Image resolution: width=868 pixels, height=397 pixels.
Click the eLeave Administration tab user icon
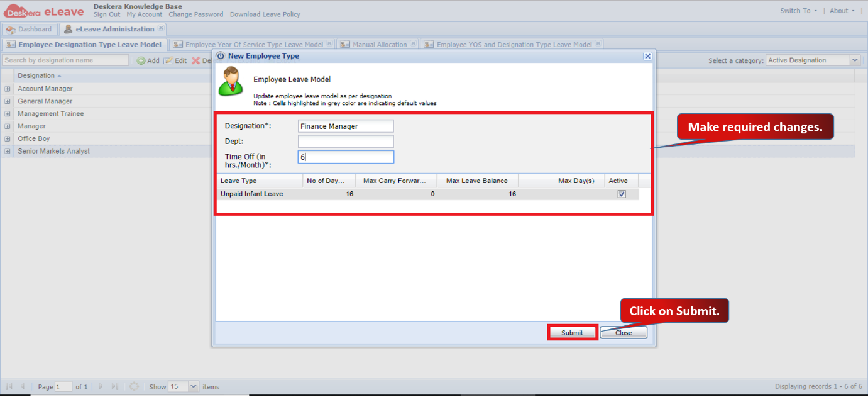click(x=69, y=29)
